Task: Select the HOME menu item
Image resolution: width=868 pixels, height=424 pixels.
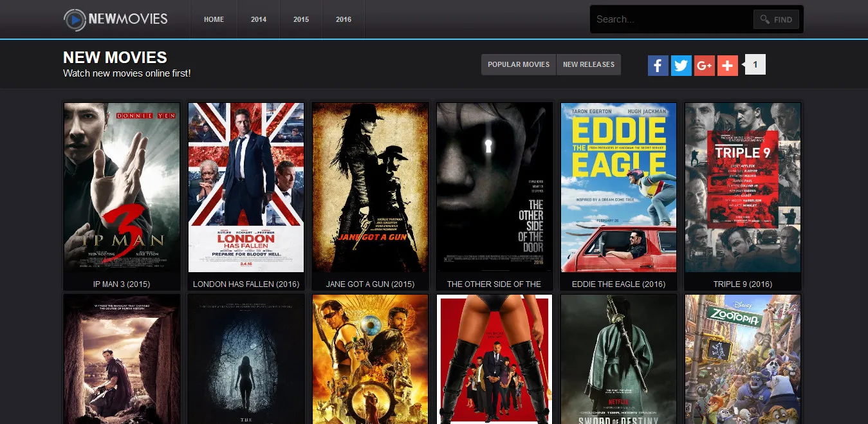Action: 214,19
